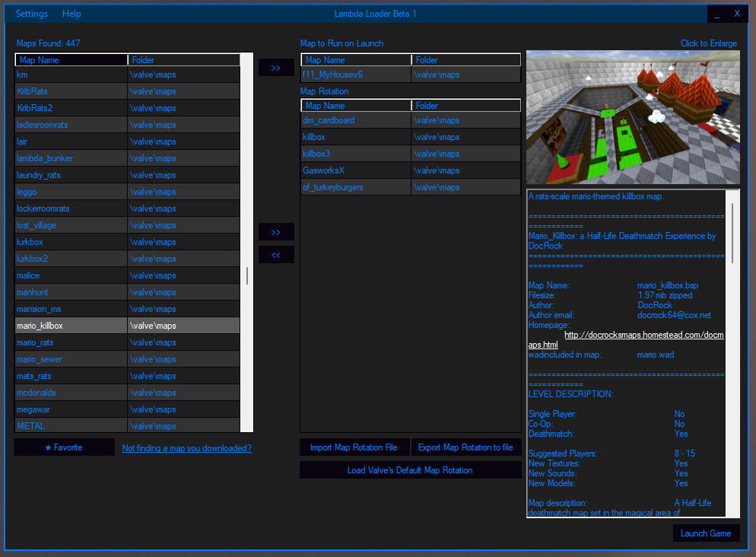Click the map preview to enlarge it

pos(632,116)
